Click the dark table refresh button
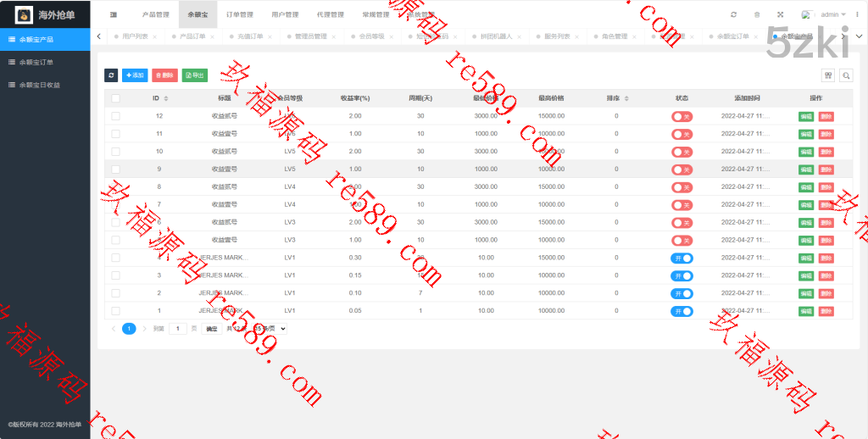The height and width of the screenshot is (439, 868). (111, 75)
